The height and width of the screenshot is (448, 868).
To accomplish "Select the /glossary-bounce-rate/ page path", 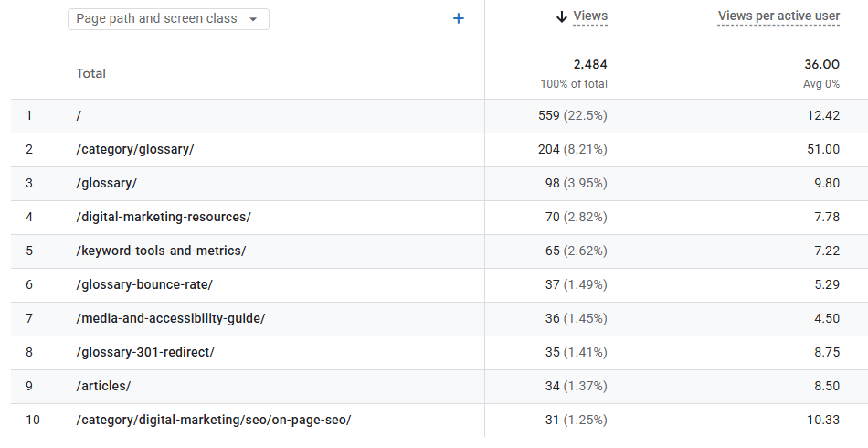I will pyautogui.click(x=144, y=284).
